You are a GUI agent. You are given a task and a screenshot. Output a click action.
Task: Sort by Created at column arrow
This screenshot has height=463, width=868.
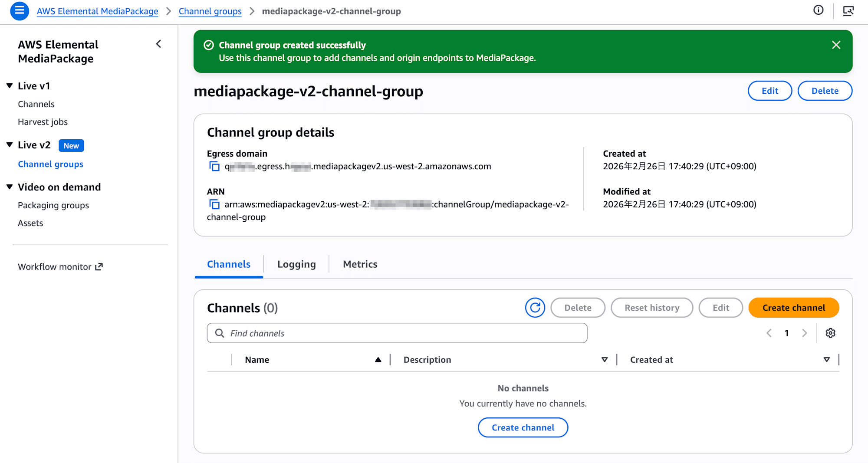826,360
